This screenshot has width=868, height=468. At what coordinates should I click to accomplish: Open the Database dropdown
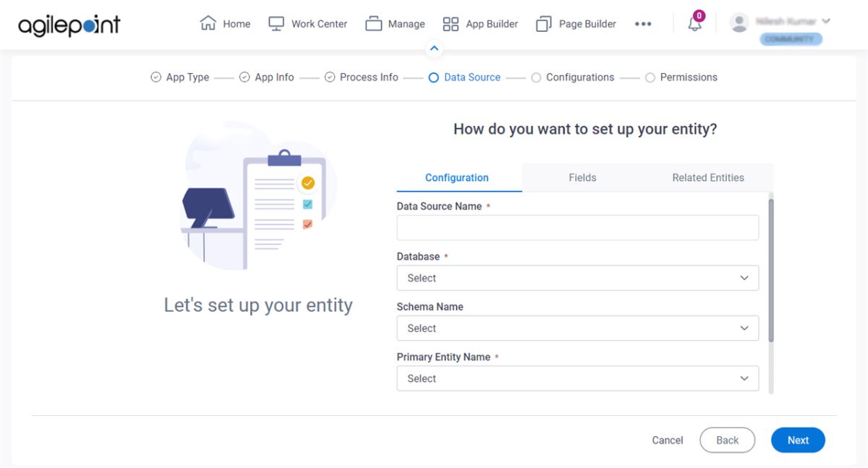(x=577, y=278)
